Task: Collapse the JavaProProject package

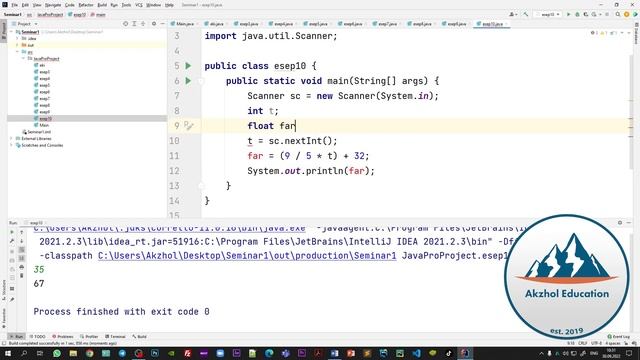Action: (x=23, y=58)
